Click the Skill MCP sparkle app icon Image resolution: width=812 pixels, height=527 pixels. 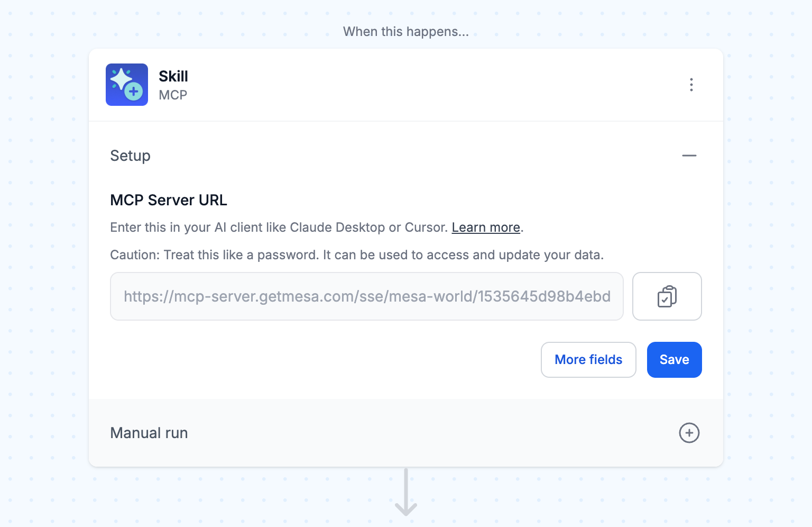click(127, 85)
